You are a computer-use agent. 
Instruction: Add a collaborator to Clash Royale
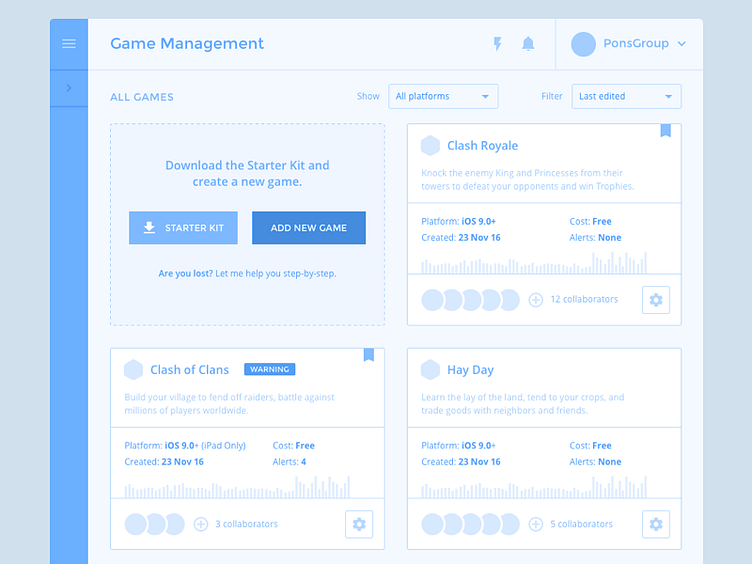point(536,300)
